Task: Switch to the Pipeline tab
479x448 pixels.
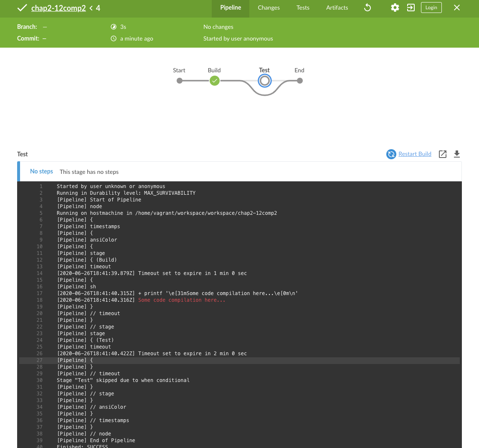Action: [231, 8]
